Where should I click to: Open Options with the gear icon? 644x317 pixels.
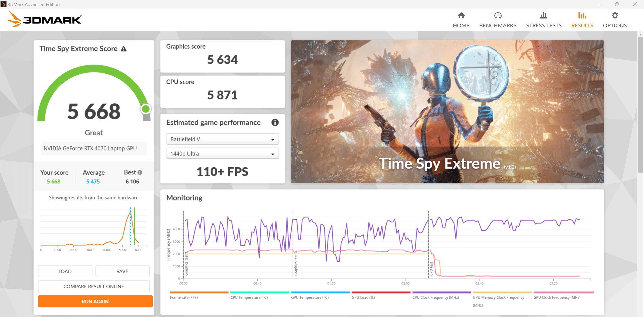(615, 16)
